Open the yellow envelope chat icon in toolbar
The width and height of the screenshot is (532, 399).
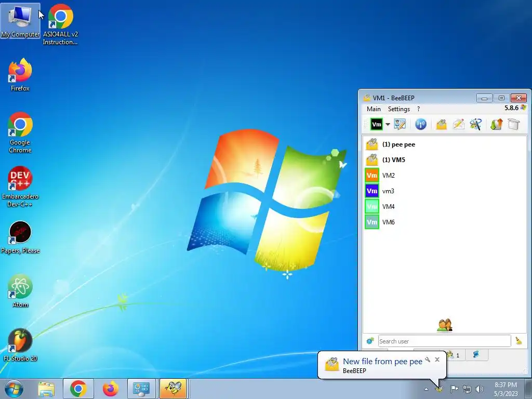coord(441,124)
